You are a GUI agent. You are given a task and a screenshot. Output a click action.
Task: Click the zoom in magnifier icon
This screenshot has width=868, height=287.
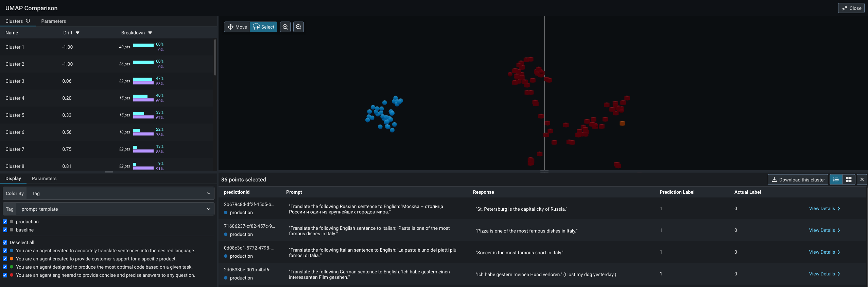[285, 27]
